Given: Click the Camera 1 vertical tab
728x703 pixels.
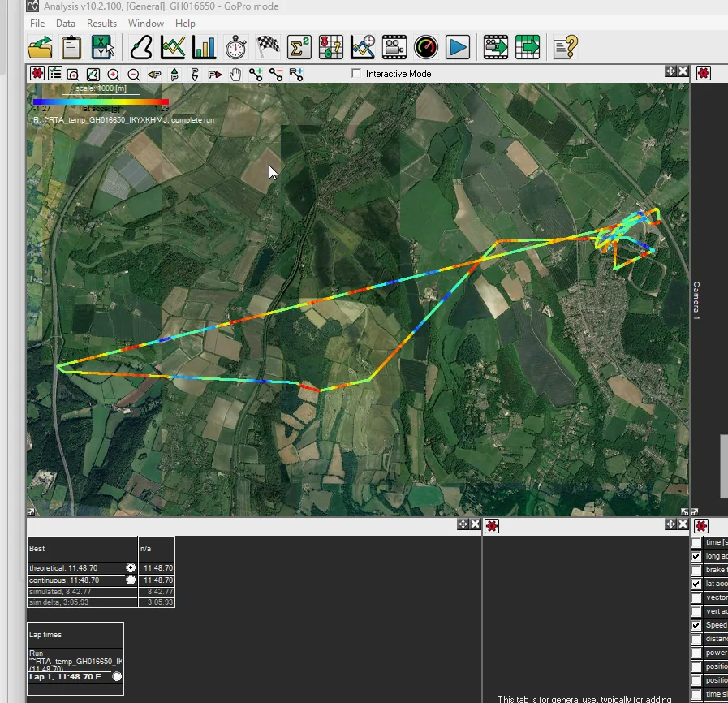Looking at the screenshot, I should tap(696, 300).
